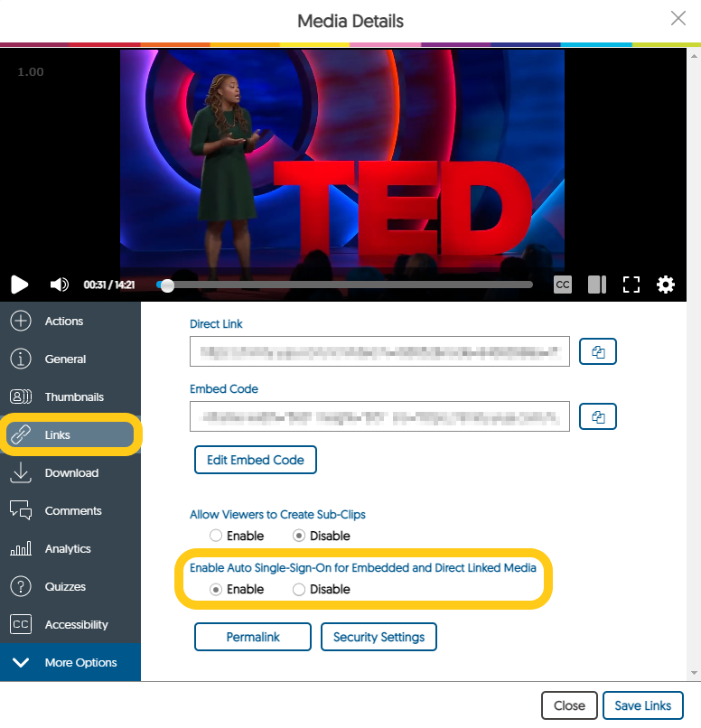Click the Links chain icon
Screen dimensions: 701x728
[21, 435]
